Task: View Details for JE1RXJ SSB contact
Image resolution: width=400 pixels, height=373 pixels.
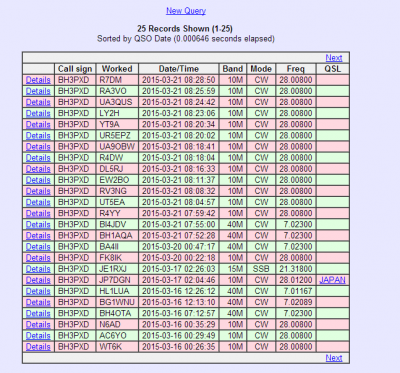Action: click(x=38, y=269)
